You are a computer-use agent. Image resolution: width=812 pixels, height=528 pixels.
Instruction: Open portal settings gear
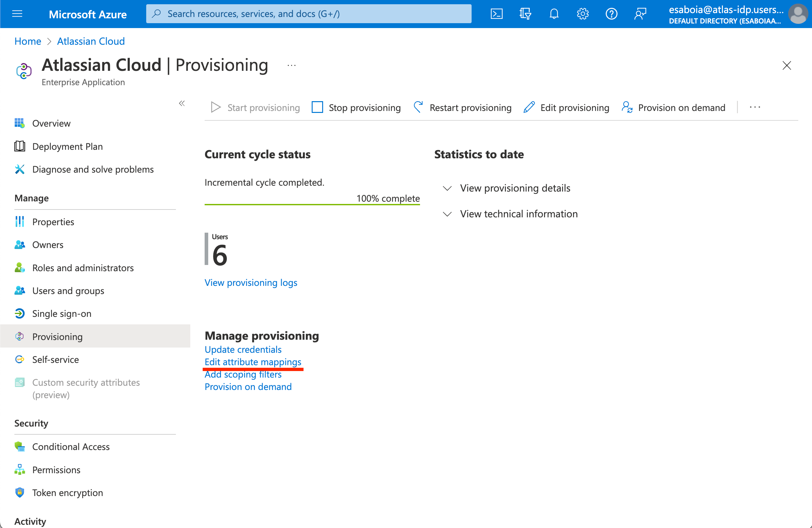(x=583, y=14)
